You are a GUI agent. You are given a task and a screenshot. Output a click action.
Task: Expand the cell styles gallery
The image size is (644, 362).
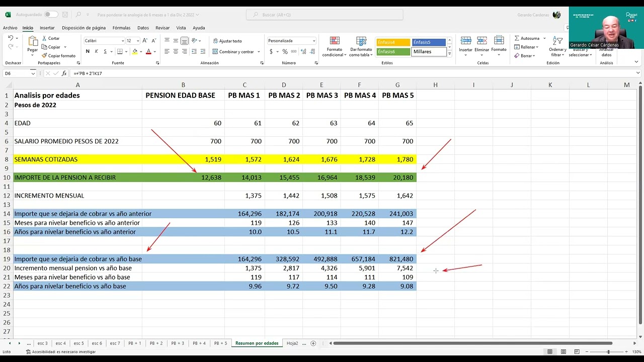[449, 53]
